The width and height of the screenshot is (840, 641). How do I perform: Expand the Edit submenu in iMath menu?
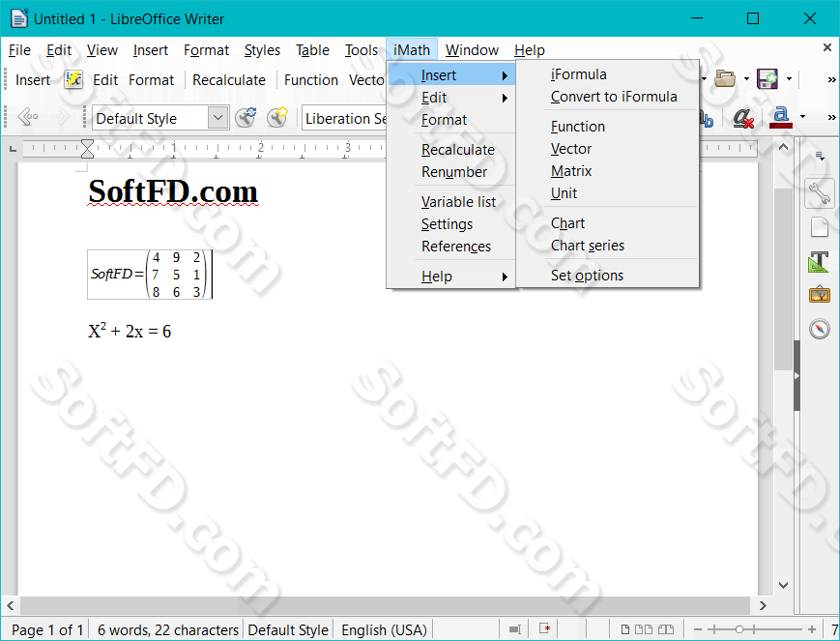pyautogui.click(x=450, y=98)
